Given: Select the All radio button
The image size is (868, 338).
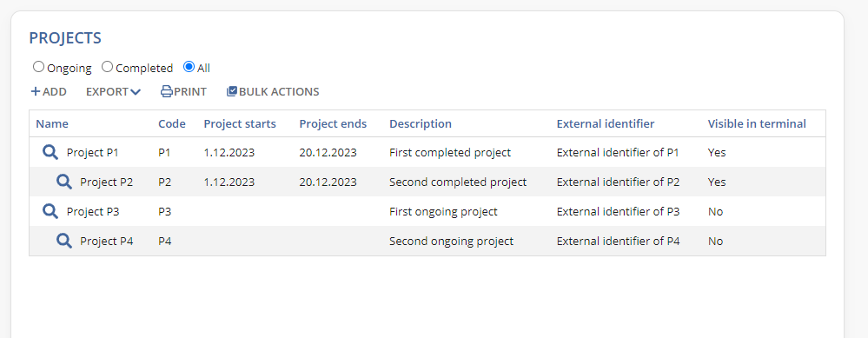Looking at the screenshot, I should (189, 67).
